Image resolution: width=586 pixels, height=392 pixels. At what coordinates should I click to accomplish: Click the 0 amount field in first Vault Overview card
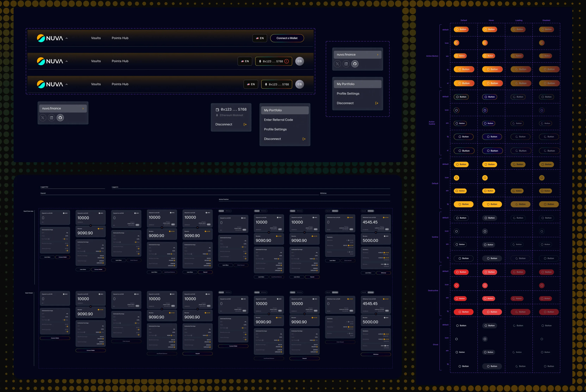pos(43,218)
